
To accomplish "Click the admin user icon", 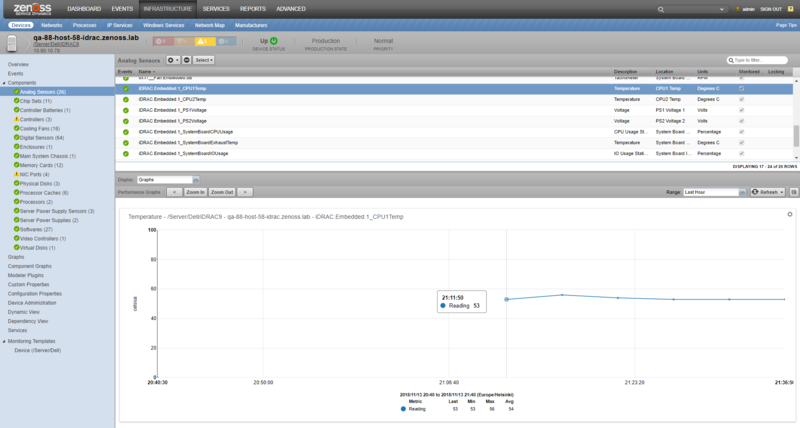I will coord(738,9).
